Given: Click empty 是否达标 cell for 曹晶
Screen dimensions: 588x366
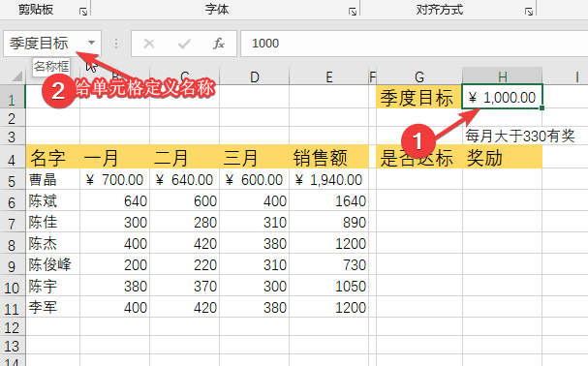Looking at the screenshot, I should click(x=419, y=180).
